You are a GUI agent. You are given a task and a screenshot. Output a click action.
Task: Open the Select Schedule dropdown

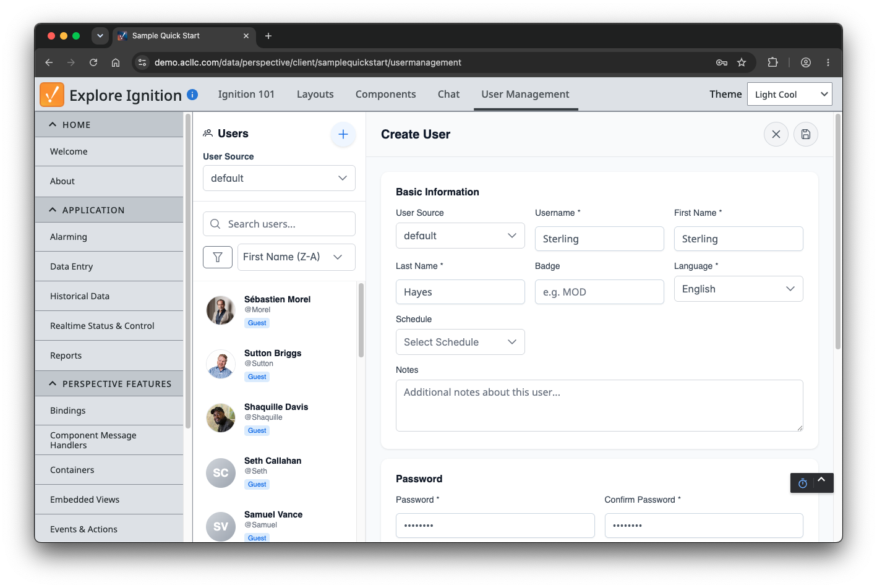[x=460, y=342]
